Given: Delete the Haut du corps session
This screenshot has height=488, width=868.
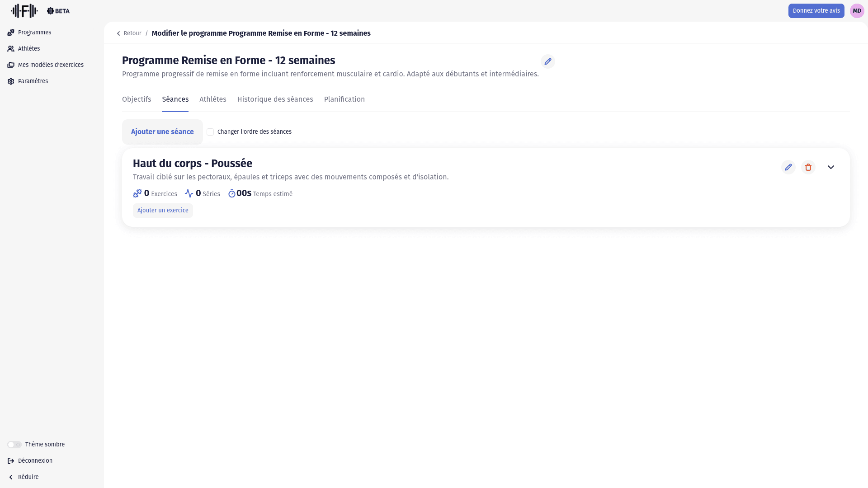Looking at the screenshot, I should click(x=808, y=167).
